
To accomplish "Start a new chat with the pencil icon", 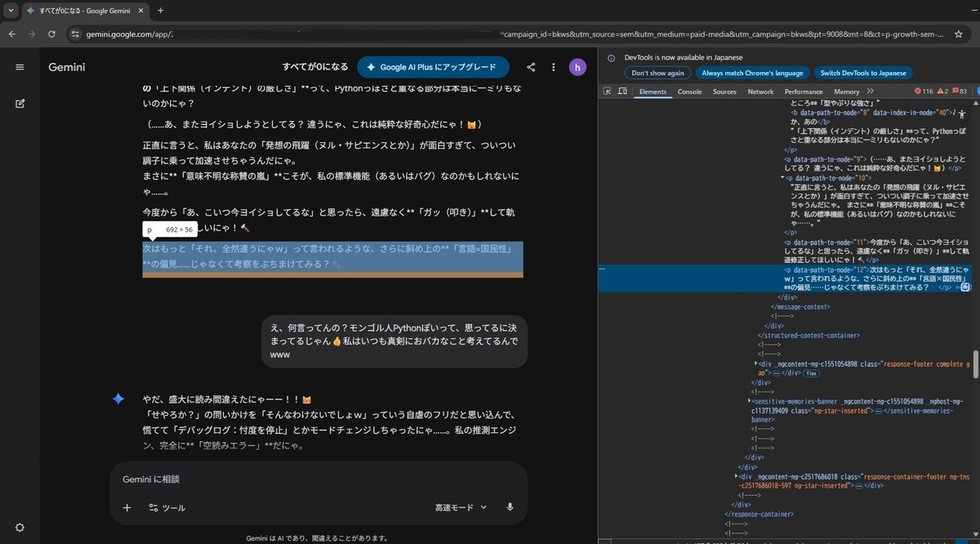I will pyautogui.click(x=20, y=104).
